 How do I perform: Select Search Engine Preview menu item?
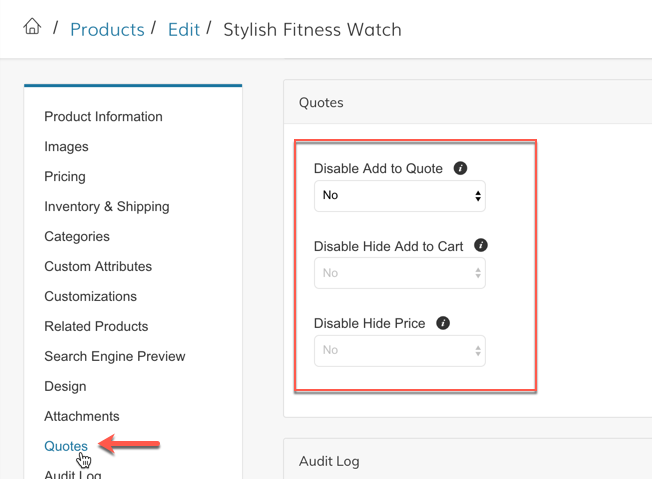[114, 357]
